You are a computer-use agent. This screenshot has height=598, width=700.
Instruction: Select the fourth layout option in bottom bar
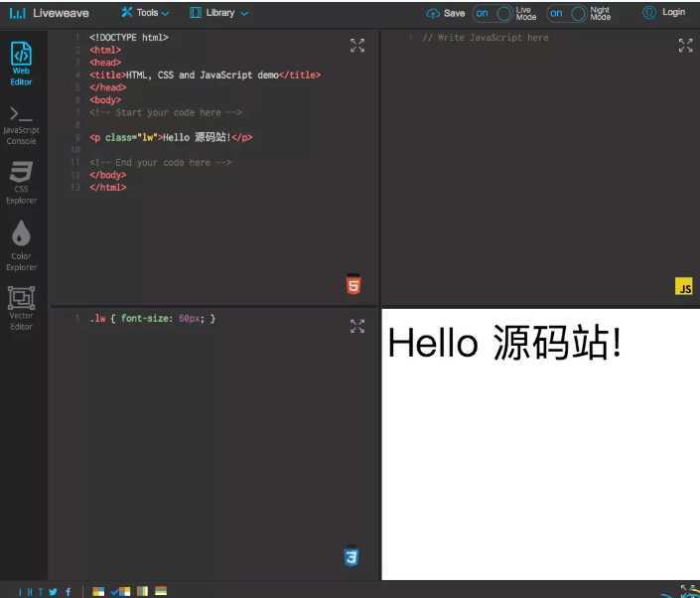[x=161, y=591]
